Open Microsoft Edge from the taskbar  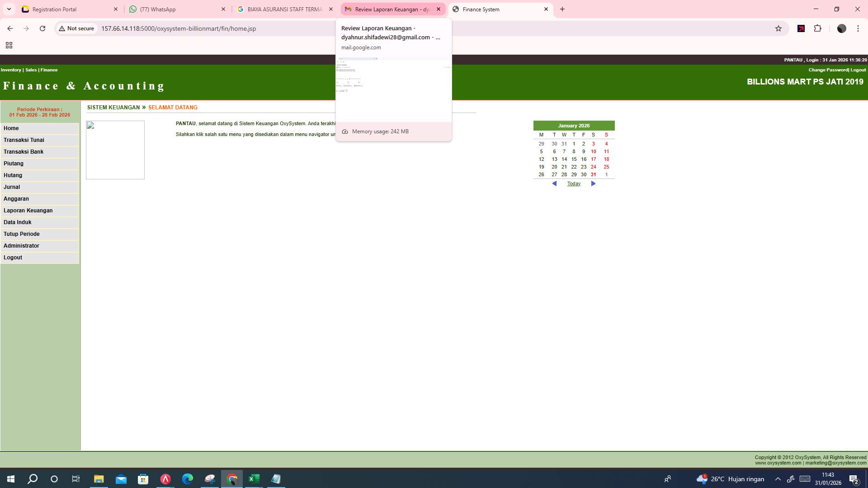point(187,479)
